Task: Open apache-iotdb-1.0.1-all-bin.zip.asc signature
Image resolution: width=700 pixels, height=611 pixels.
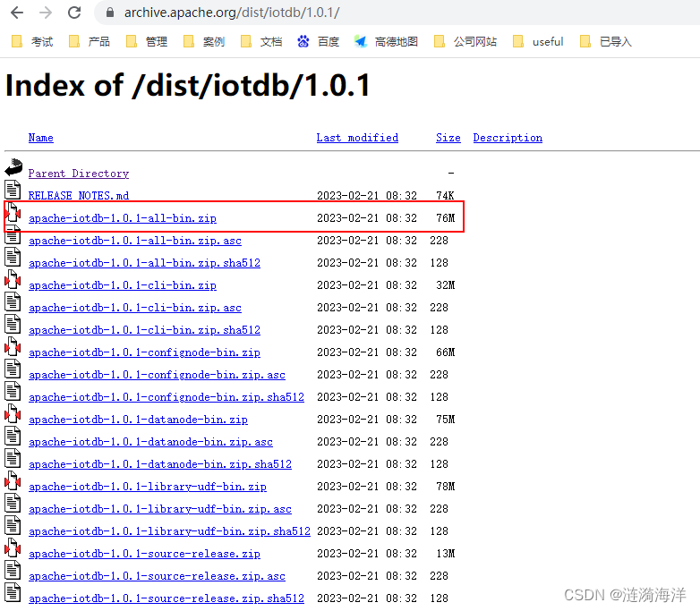Action: click(x=135, y=241)
